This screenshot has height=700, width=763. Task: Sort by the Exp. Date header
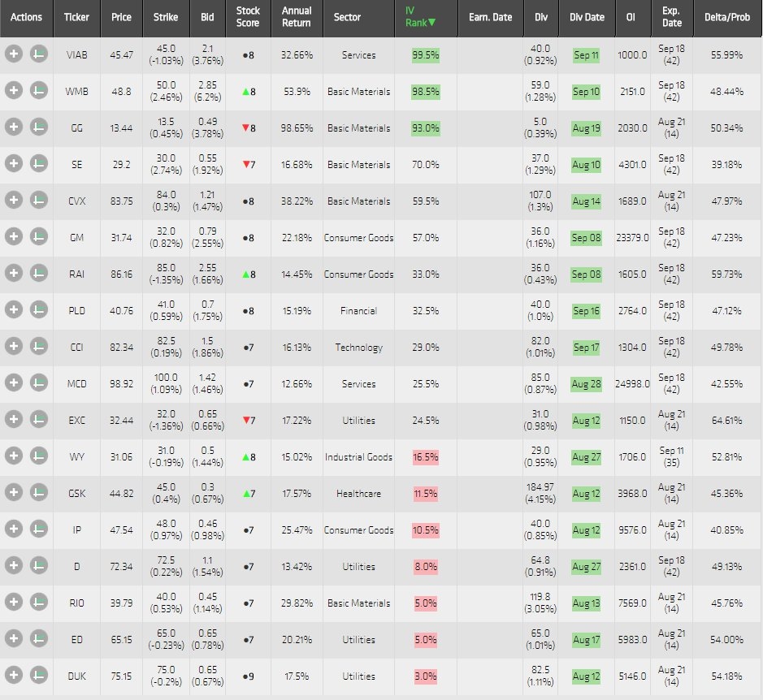(671, 18)
